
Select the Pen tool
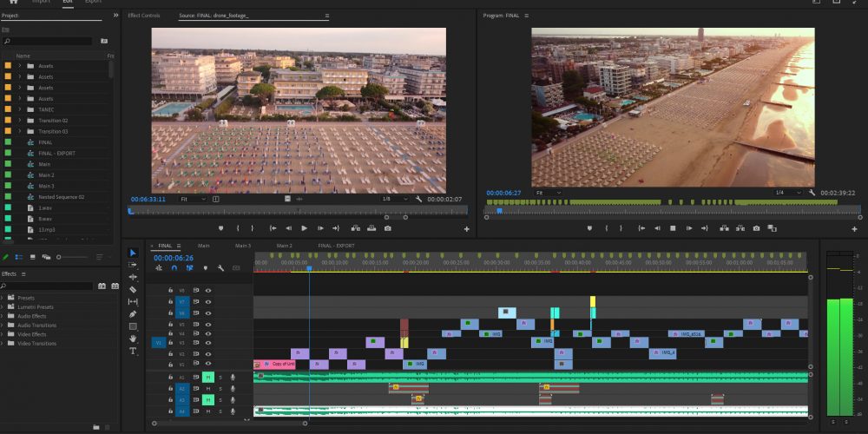coord(133,314)
